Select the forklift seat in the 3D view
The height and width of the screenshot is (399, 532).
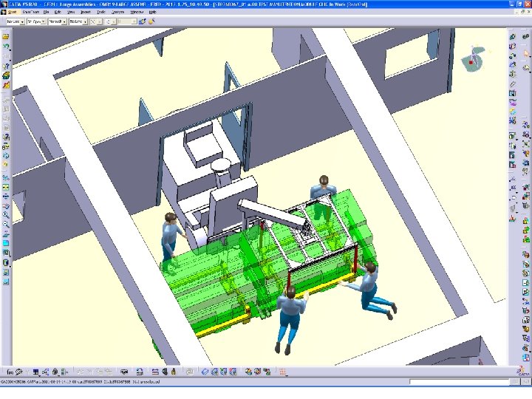tap(204, 144)
